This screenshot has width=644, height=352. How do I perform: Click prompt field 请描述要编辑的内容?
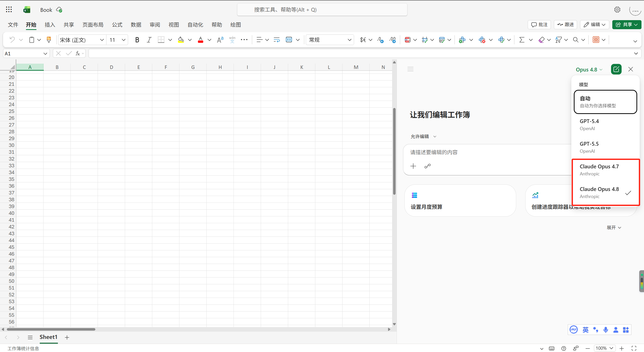[x=434, y=152]
